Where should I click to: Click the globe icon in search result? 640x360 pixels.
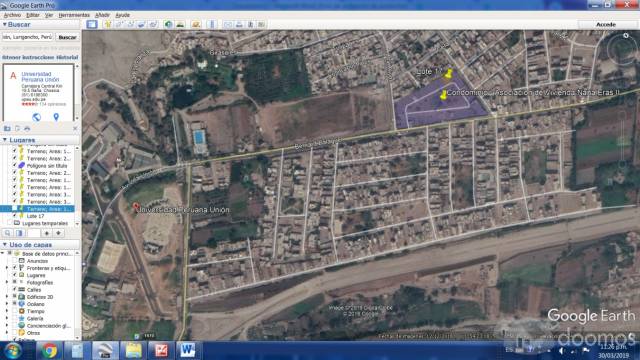pos(36,117)
